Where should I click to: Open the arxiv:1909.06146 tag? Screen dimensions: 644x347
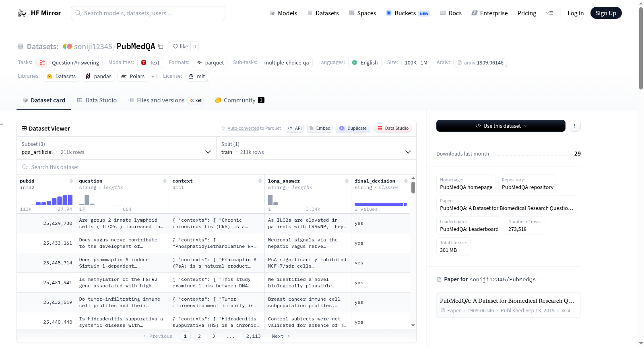click(x=481, y=62)
